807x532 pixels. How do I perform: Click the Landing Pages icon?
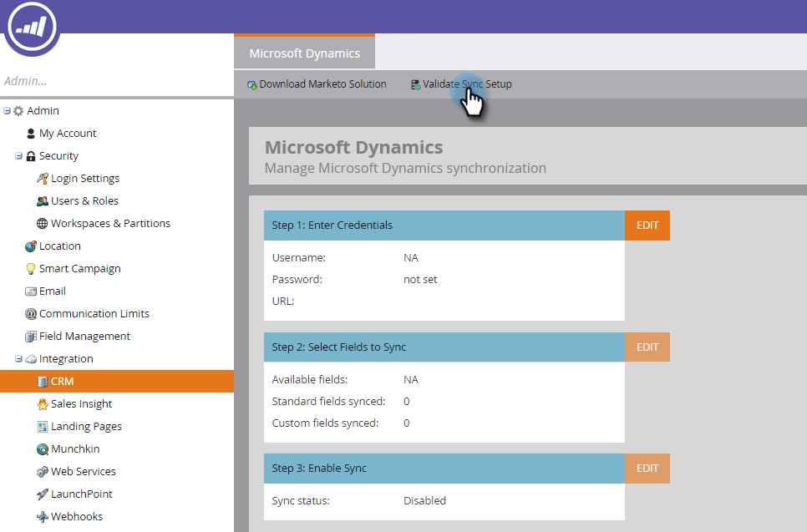pyautogui.click(x=43, y=427)
